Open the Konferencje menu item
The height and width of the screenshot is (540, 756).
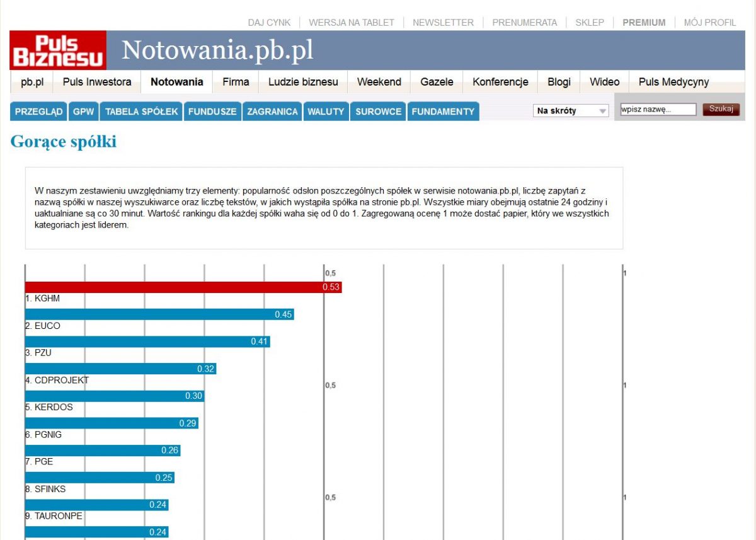tap(500, 82)
